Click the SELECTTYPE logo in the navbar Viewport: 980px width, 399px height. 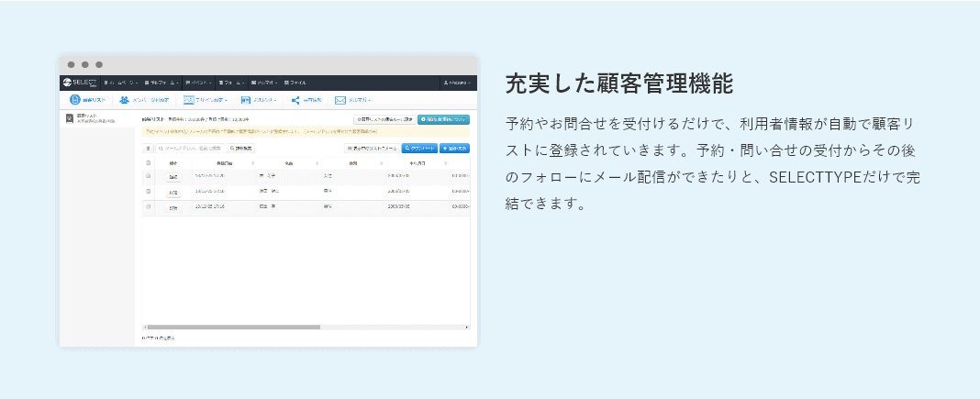(80, 83)
